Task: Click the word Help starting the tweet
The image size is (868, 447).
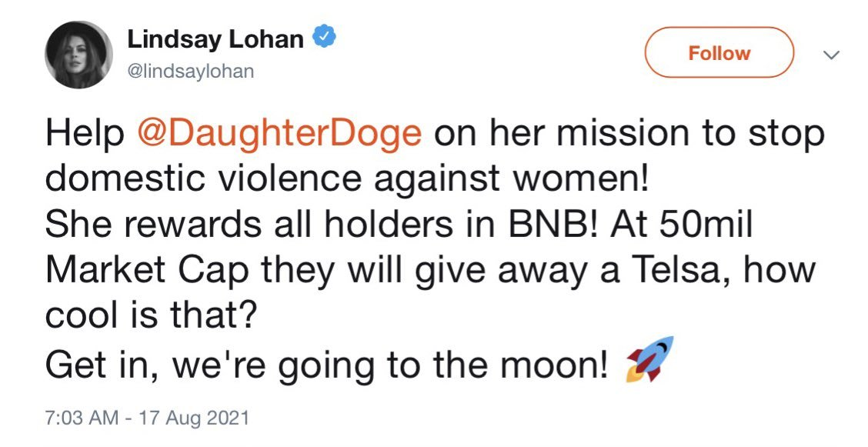Action: pos(85,133)
